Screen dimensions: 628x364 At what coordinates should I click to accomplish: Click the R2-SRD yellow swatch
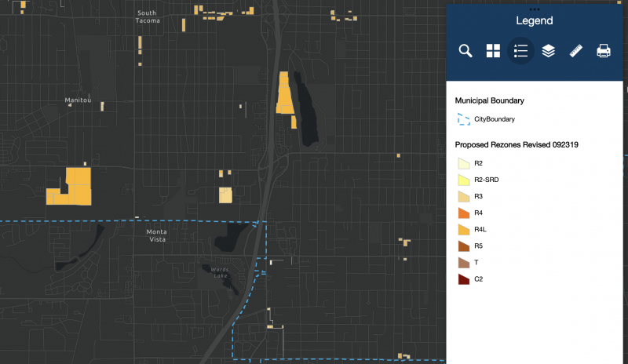point(463,180)
